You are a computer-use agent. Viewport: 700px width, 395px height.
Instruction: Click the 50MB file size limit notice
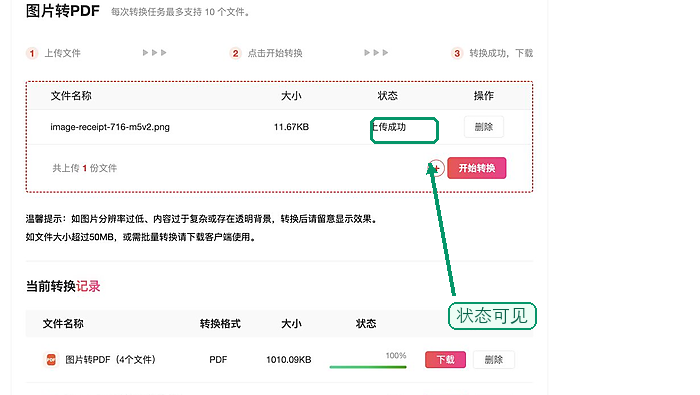(x=141, y=237)
